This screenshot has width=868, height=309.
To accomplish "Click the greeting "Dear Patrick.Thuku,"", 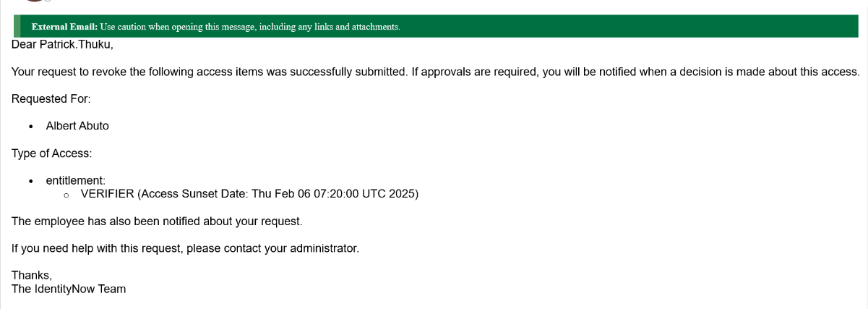I will 62,45.
